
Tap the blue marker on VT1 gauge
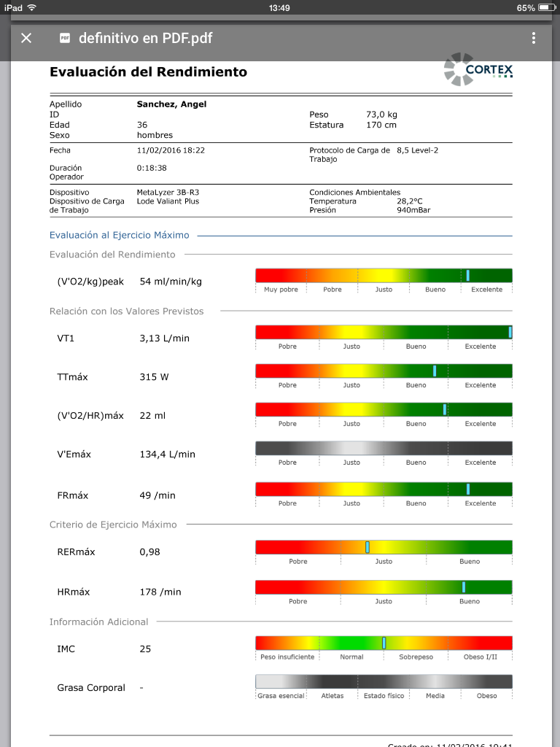pos(510,332)
